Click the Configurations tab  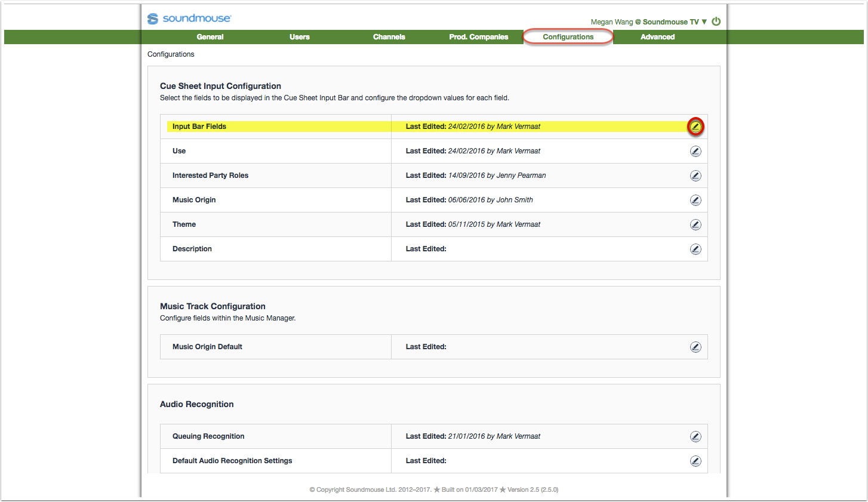point(568,37)
